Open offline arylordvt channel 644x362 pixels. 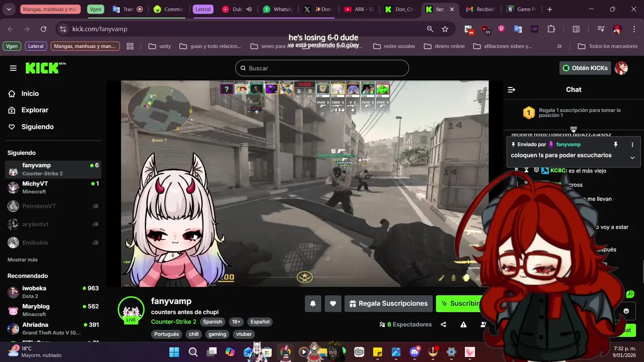click(x=53, y=224)
